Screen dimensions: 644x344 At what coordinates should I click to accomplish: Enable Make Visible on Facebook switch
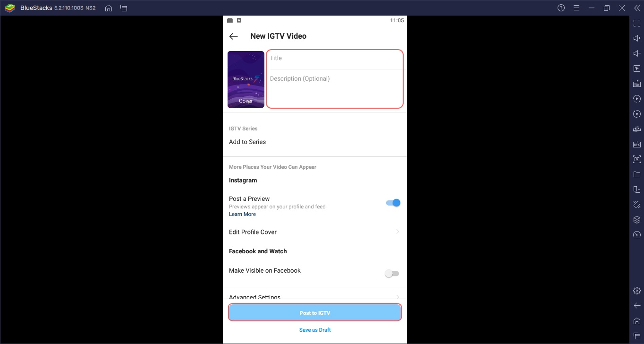click(x=392, y=274)
